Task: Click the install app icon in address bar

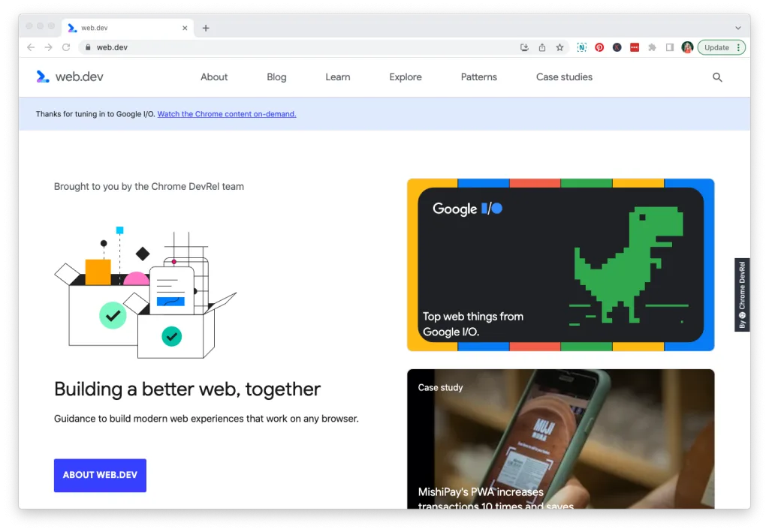Action: 524,47
